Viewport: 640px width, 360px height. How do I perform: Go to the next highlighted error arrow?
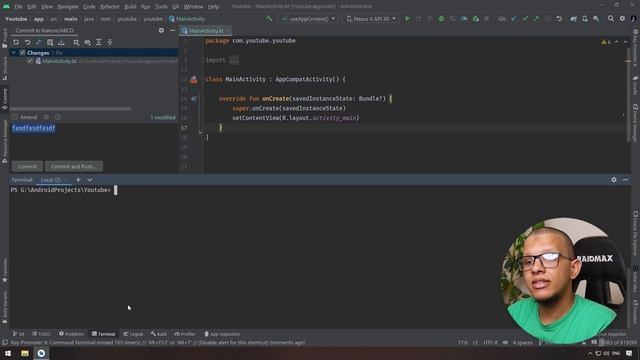tap(625, 42)
